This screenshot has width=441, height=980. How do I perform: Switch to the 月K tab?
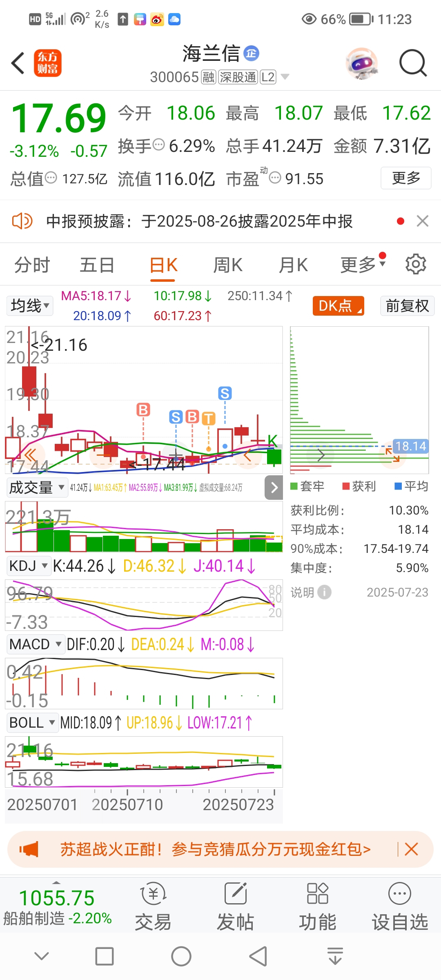(293, 265)
